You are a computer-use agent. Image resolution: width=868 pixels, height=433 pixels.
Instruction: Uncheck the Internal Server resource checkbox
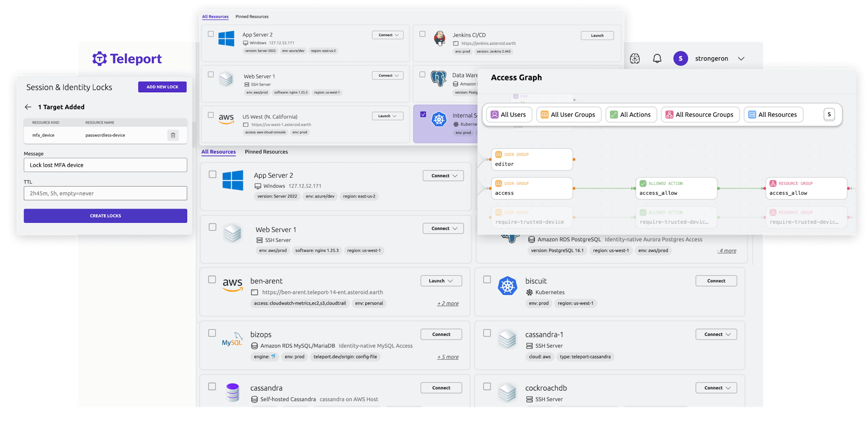[x=423, y=114]
